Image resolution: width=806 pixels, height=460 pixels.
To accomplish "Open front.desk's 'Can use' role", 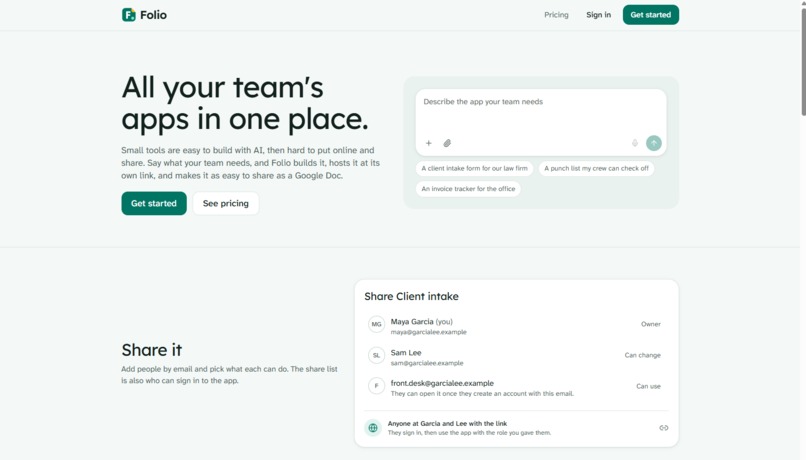I will pyautogui.click(x=648, y=386).
